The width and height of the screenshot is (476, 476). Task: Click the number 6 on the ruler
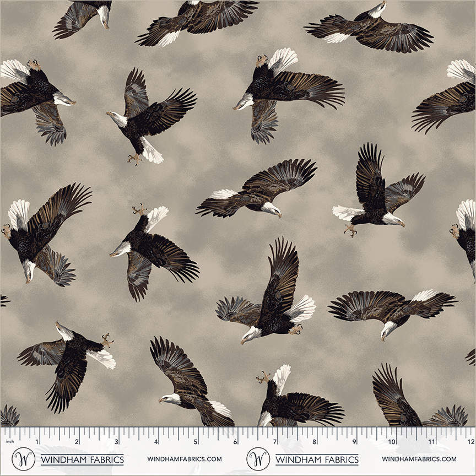pyautogui.click(x=235, y=442)
